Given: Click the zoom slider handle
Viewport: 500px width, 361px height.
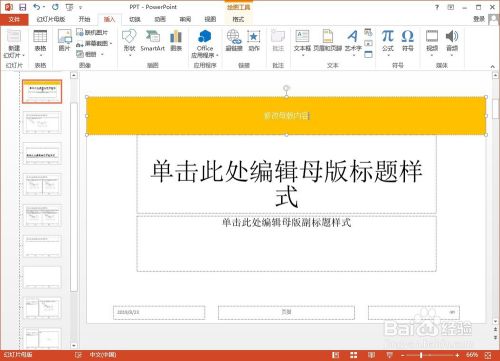Looking at the screenshot, I should pos(421,355).
